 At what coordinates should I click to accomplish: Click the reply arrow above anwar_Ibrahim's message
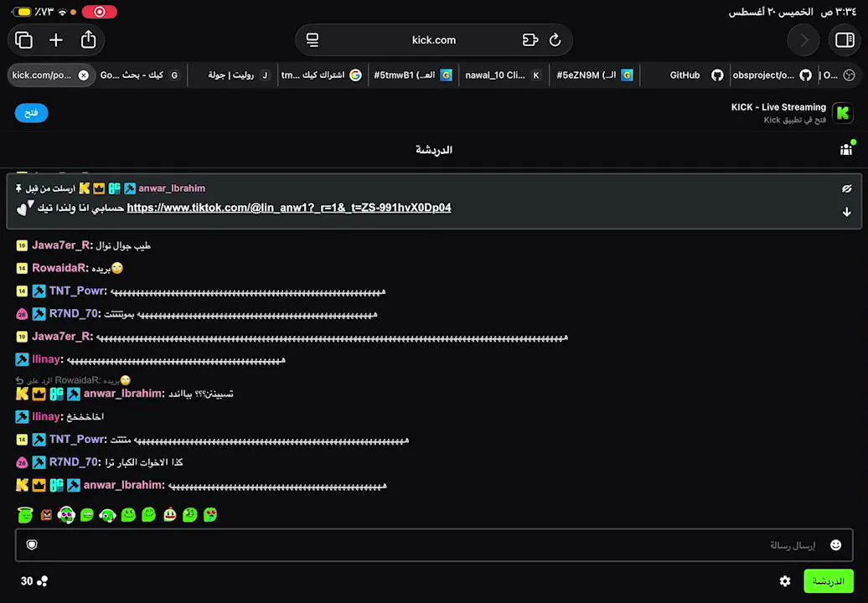[x=19, y=380]
